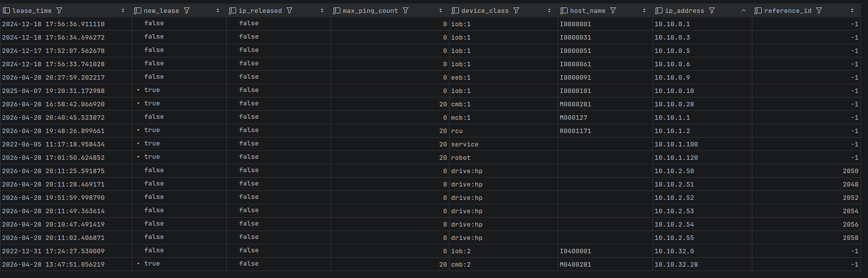Click the host_name filter funnel icon
The image size is (868, 278).
click(613, 10)
